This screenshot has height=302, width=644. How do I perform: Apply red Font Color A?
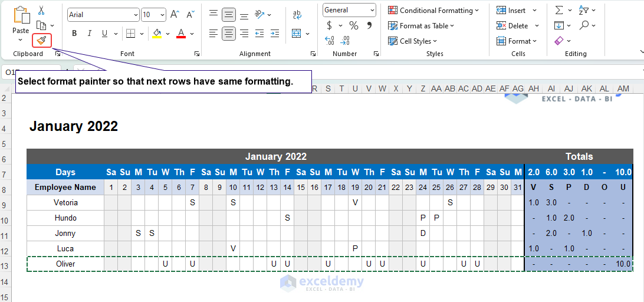click(x=181, y=33)
